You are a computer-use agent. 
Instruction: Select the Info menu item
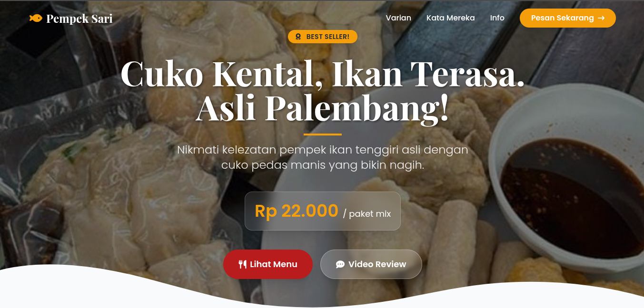tap(497, 18)
